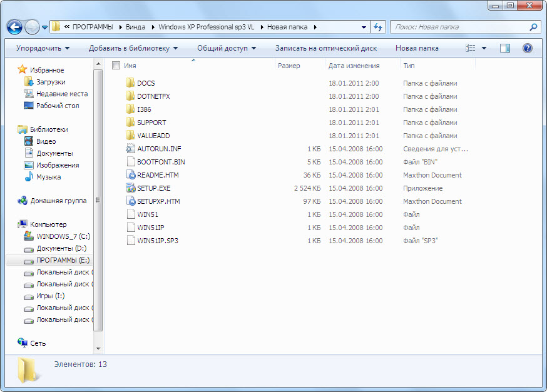Viewport: 547px width, 392px height.
Task: Open Недавние места in the sidebar
Action: [x=62, y=94]
